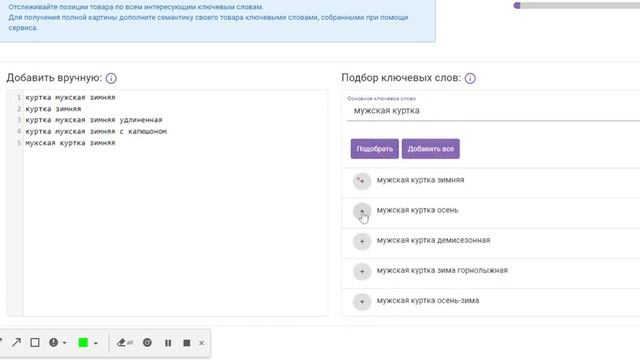This screenshot has width=640, height=360.
Task: Select line "куртка мужская зимняя" in editor
Action: tap(70, 97)
